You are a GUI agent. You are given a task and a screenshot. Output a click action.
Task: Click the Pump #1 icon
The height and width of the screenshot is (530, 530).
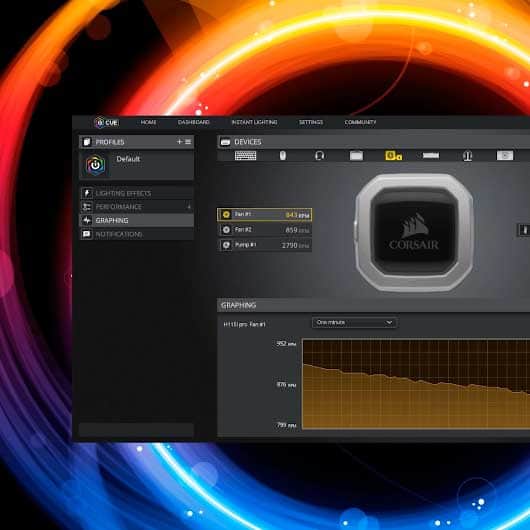click(226, 245)
